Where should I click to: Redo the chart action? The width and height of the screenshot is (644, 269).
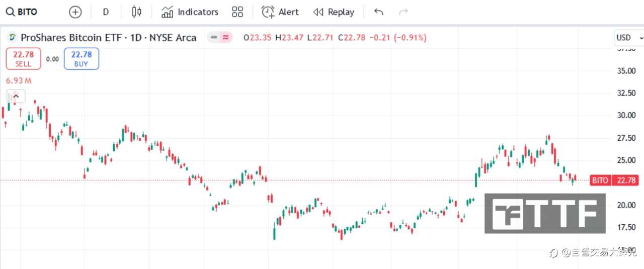(x=403, y=12)
